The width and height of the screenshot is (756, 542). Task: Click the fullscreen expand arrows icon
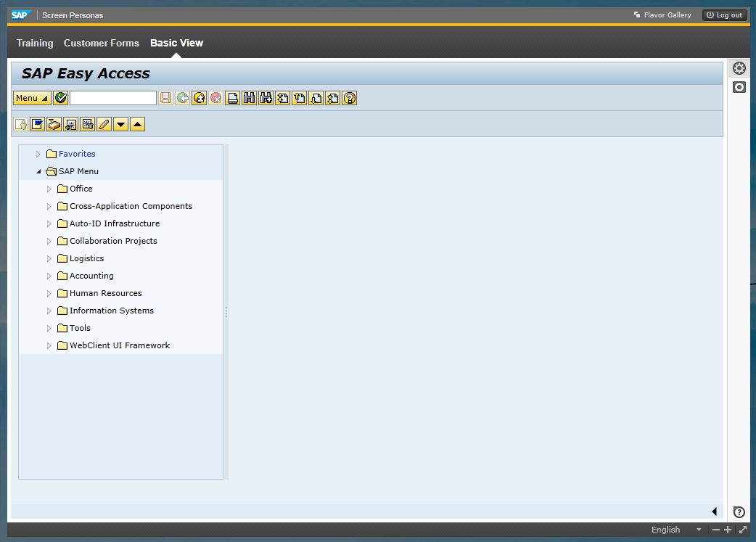(743, 530)
